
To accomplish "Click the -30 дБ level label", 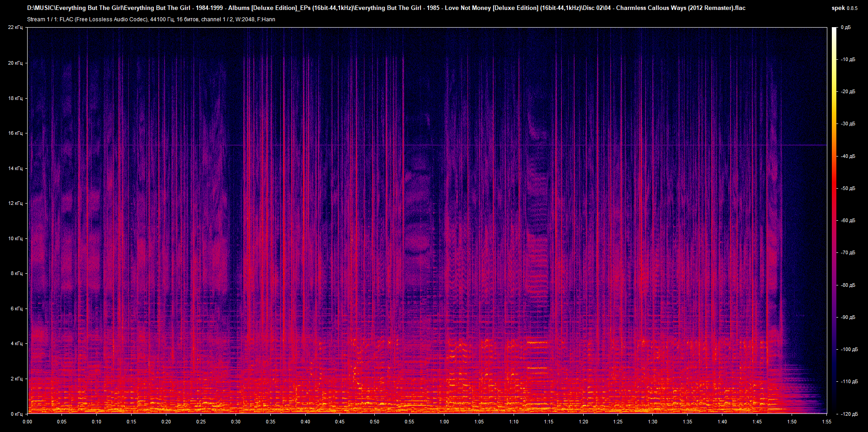I will click(x=848, y=124).
